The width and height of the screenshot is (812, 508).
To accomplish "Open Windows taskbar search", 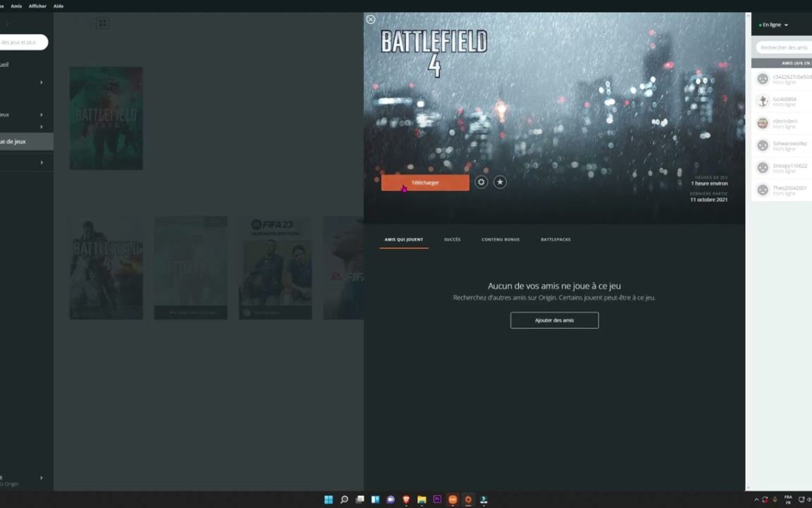I will coord(344,500).
